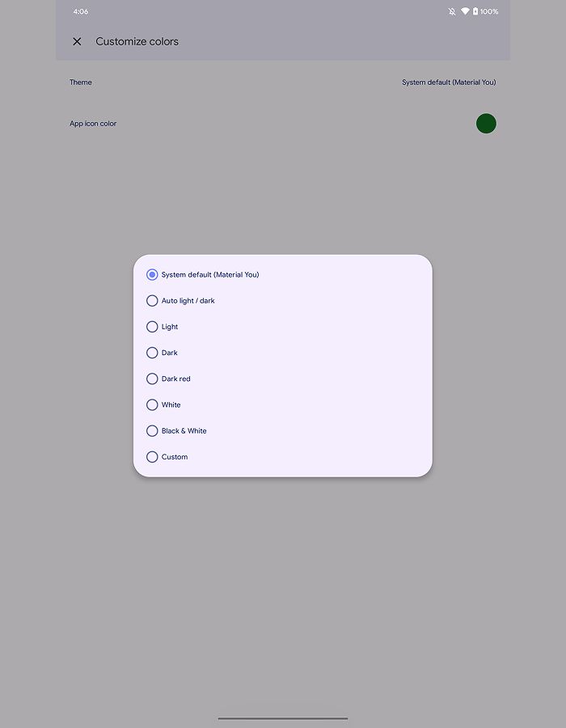
Task: Tap the System default (Material You) theme value
Action: [449, 83]
